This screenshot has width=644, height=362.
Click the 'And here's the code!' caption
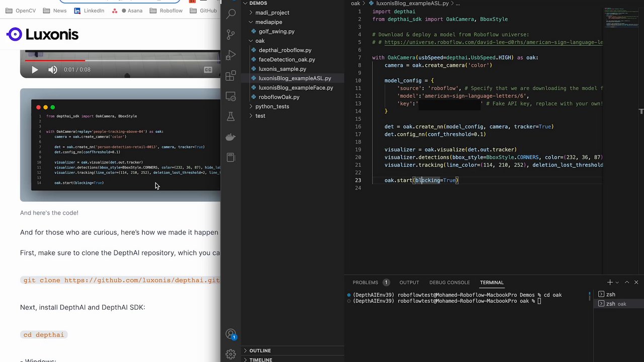[x=49, y=213]
